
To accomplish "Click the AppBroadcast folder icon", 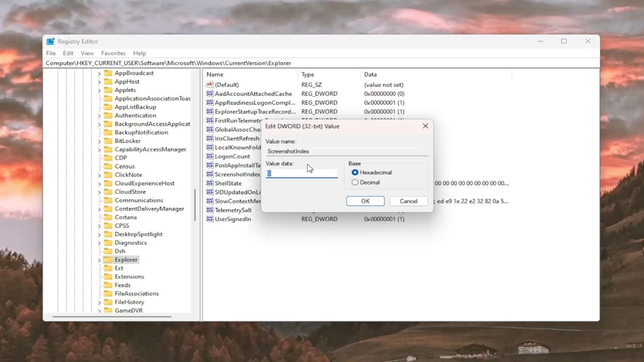I will click(x=108, y=73).
